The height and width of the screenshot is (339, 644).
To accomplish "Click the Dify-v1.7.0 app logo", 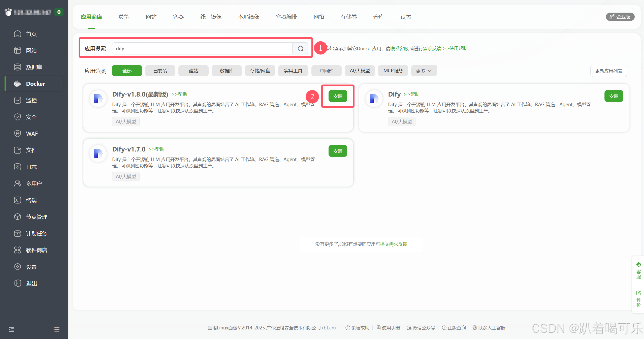I will pos(98,153).
